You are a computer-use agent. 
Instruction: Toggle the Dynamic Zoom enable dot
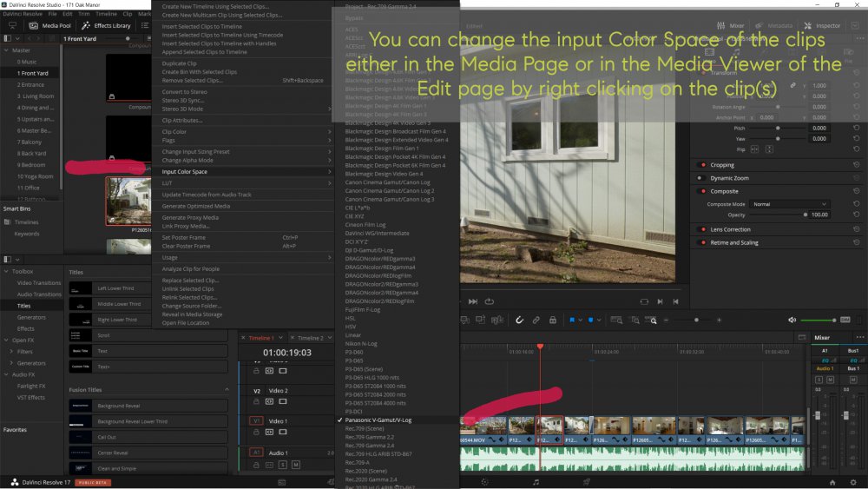click(702, 177)
